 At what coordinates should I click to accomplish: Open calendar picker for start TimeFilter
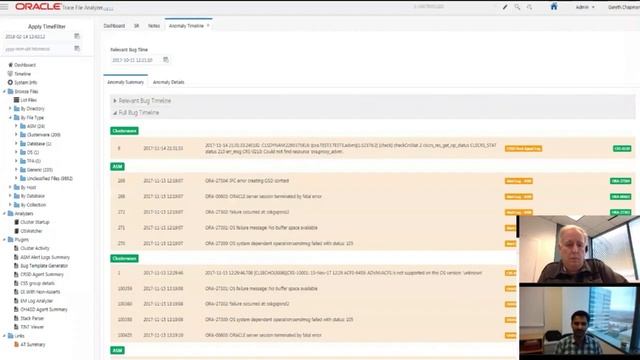pyautogui.click(x=77, y=36)
